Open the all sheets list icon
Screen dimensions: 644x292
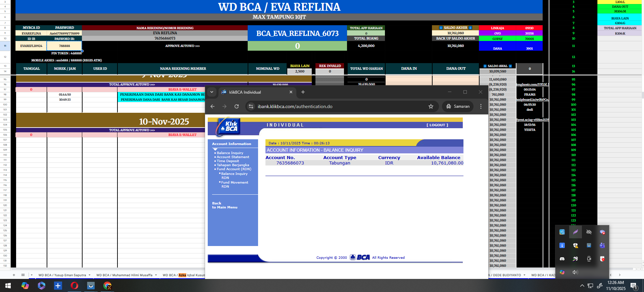(x=23, y=275)
